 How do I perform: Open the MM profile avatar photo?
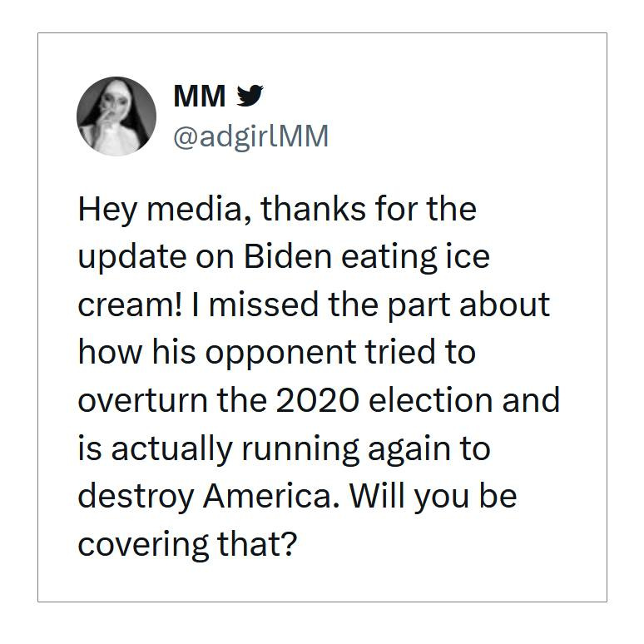[x=116, y=116]
